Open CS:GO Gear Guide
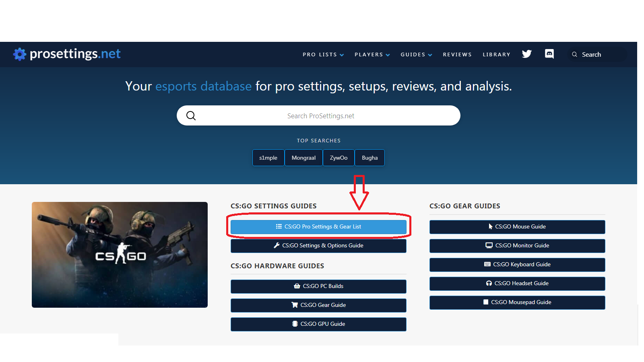This screenshot has width=644, height=362. point(318,305)
